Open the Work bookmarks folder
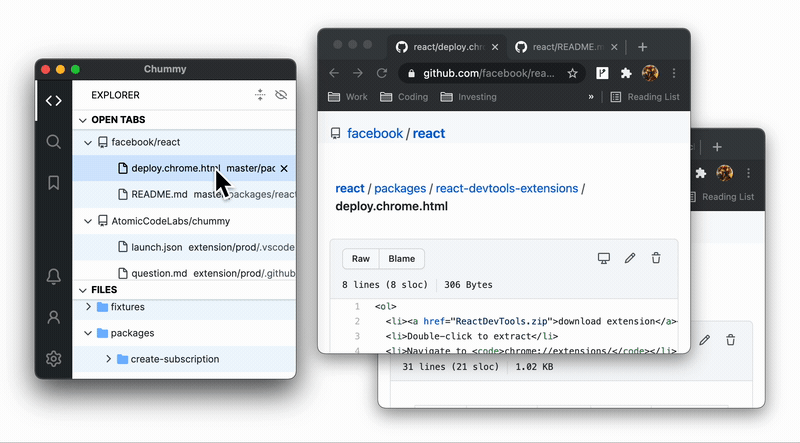Viewport: 800px width, 443px height. tap(347, 97)
